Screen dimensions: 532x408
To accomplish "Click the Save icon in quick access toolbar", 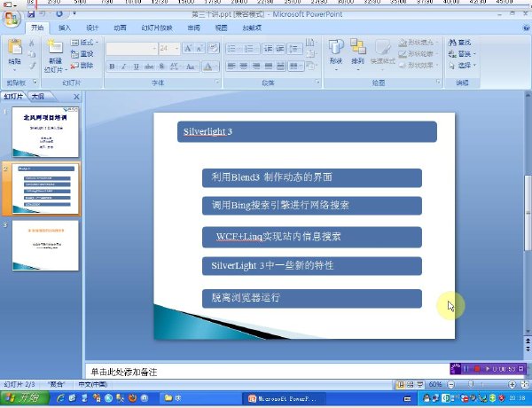I will tap(31, 14).
